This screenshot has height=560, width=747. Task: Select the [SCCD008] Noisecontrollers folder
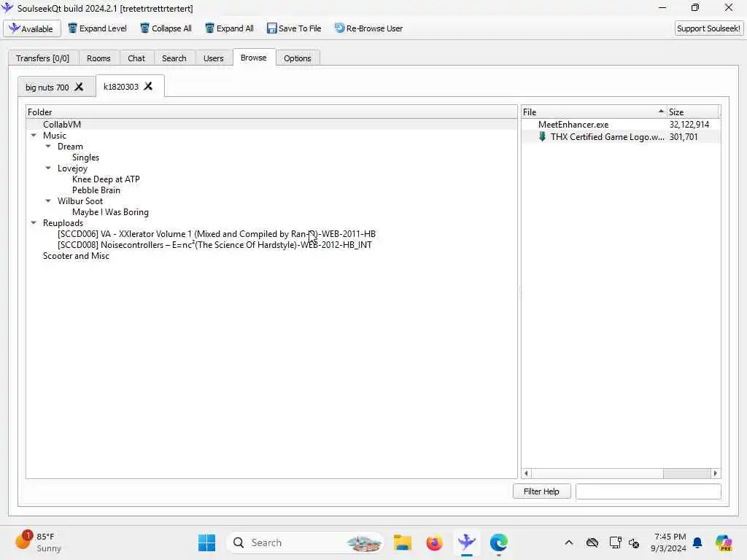(x=214, y=245)
